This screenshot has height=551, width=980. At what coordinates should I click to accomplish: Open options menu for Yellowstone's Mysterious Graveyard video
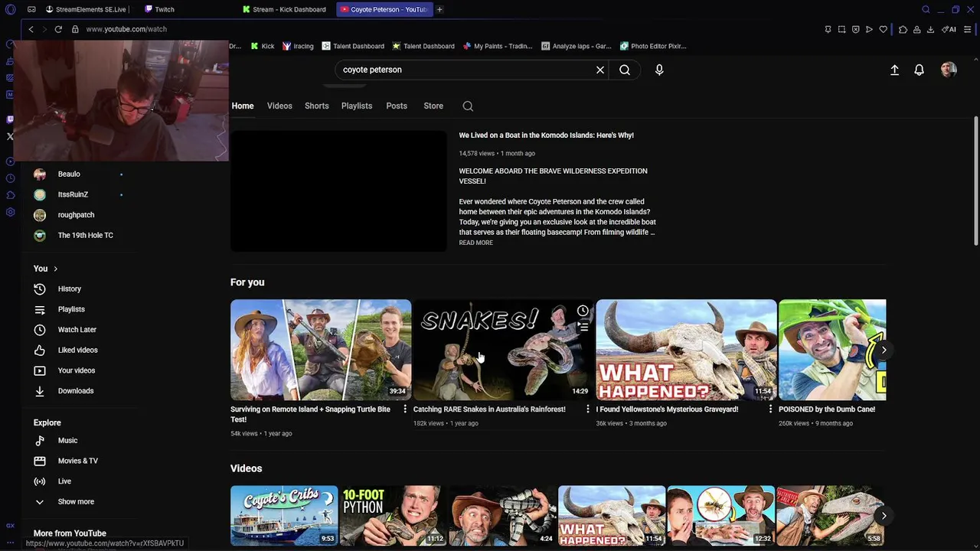click(770, 409)
